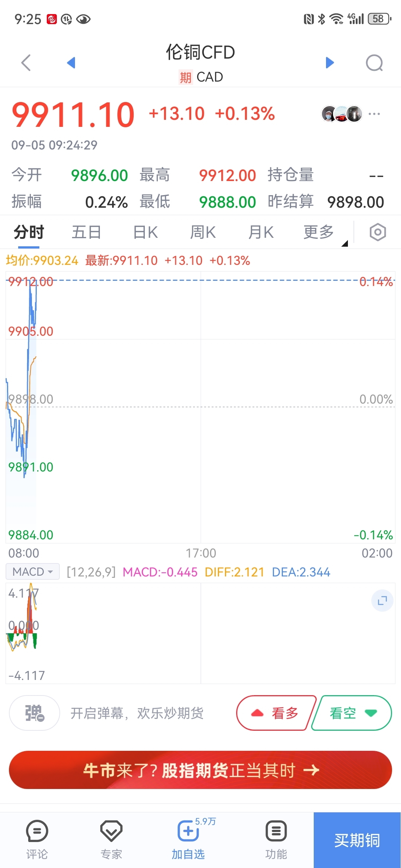Switch to the 五日 tab
The image size is (401, 868).
(x=87, y=233)
